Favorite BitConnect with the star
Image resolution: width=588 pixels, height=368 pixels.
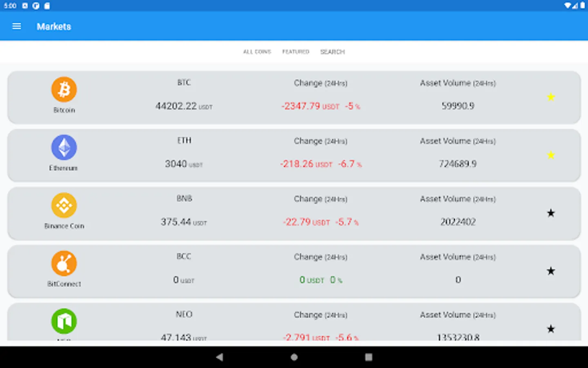tap(551, 271)
